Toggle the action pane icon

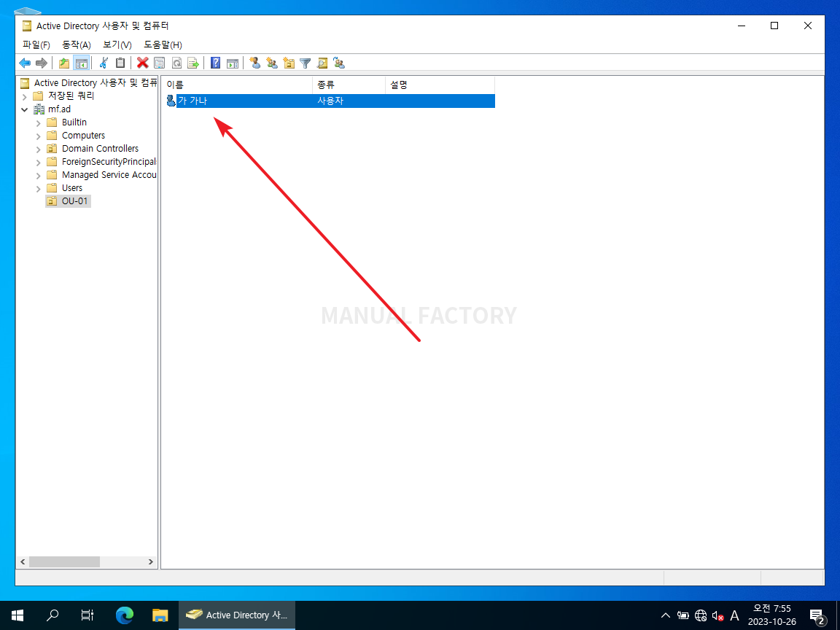[233, 63]
